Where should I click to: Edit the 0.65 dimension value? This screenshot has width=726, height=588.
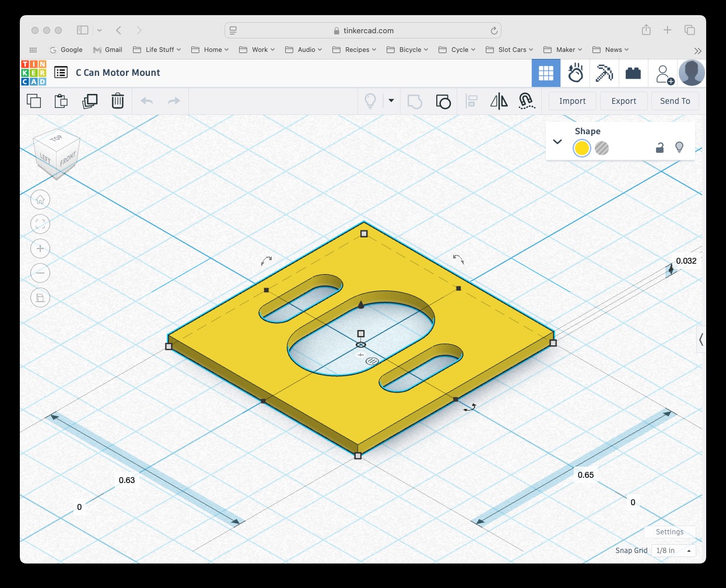click(585, 475)
